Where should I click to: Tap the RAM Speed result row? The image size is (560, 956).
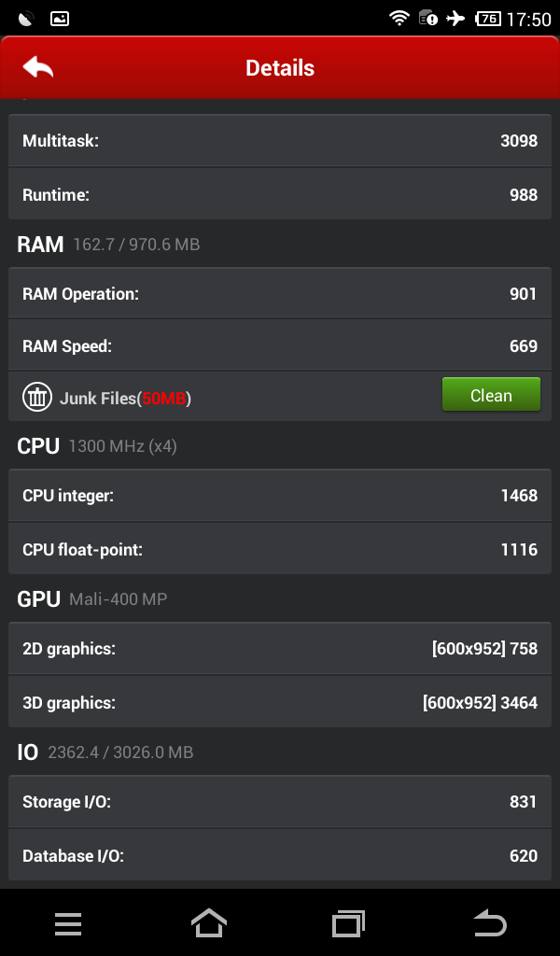[x=280, y=346]
